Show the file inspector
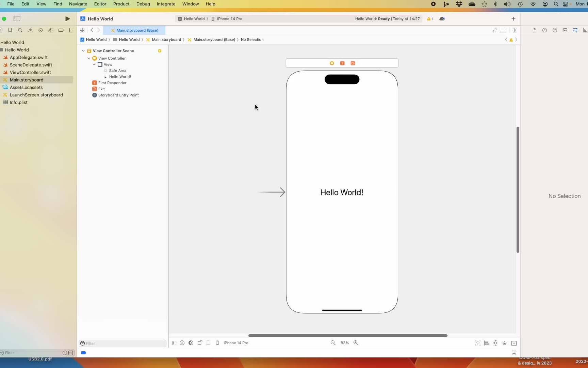The image size is (588, 368). pos(535,30)
